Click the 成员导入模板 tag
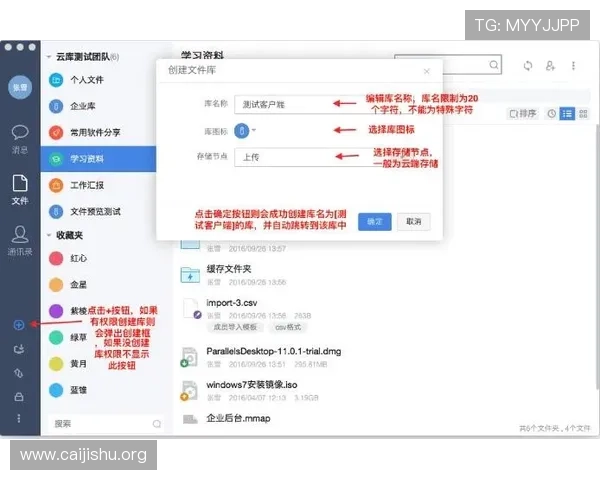Viewport: 600px width, 480px height. [x=235, y=327]
